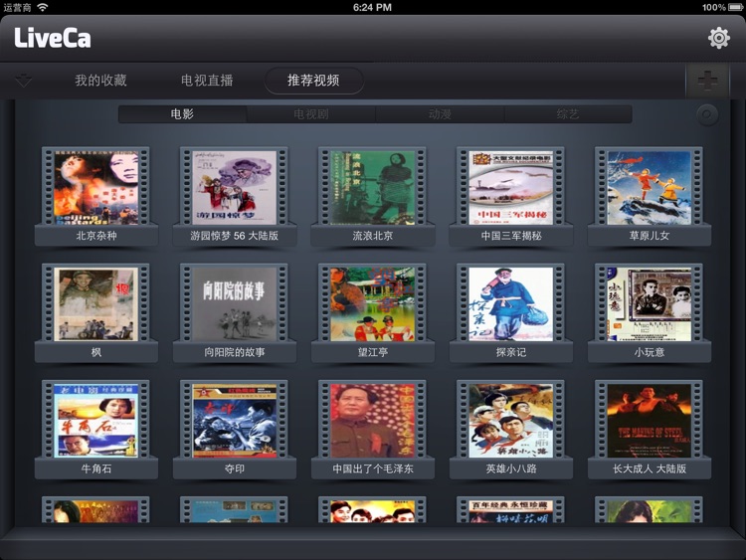Open the 流浪北京 movie poster
The height and width of the screenshot is (560, 746).
373,187
